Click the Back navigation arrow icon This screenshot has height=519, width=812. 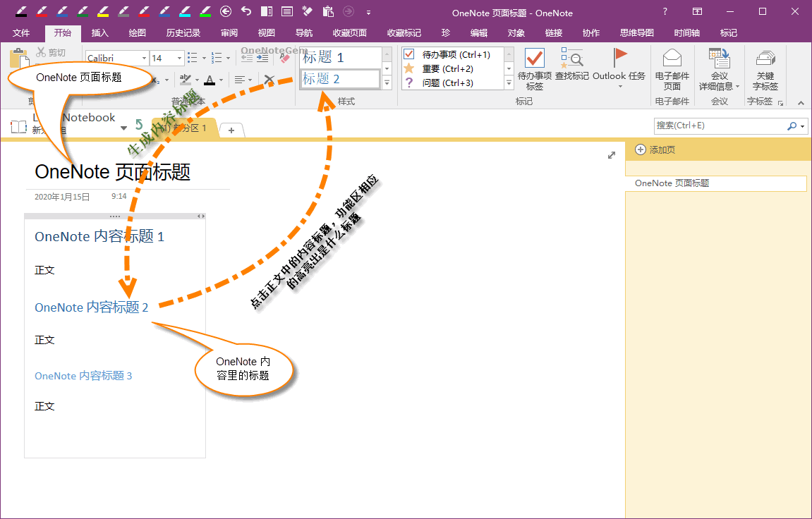click(x=225, y=11)
